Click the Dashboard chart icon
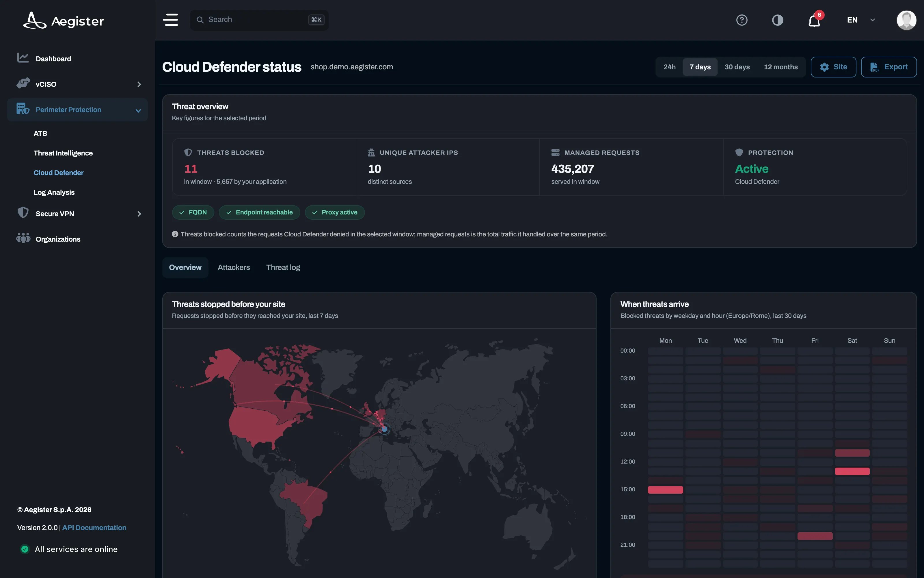924x578 pixels. (23, 58)
